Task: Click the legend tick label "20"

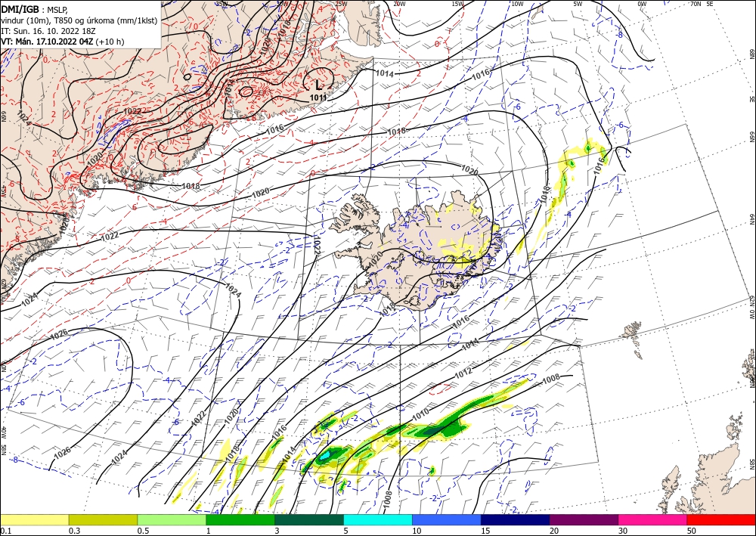Action: coord(554,531)
